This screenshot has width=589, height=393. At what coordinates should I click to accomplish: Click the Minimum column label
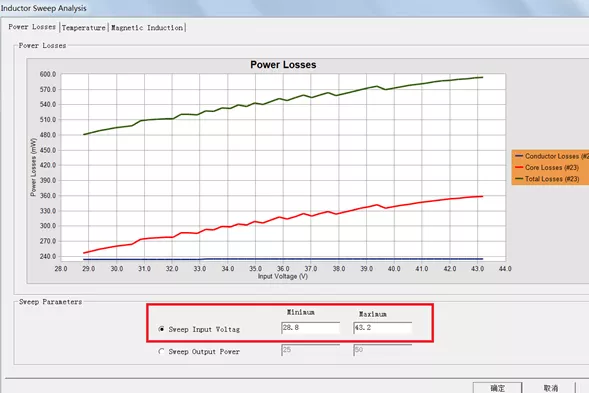coord(301,312)
